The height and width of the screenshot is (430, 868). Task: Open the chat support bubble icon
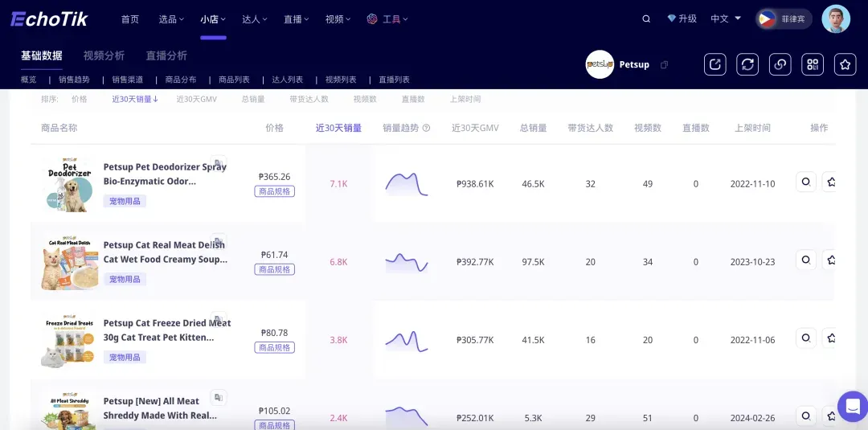point(852,406)
